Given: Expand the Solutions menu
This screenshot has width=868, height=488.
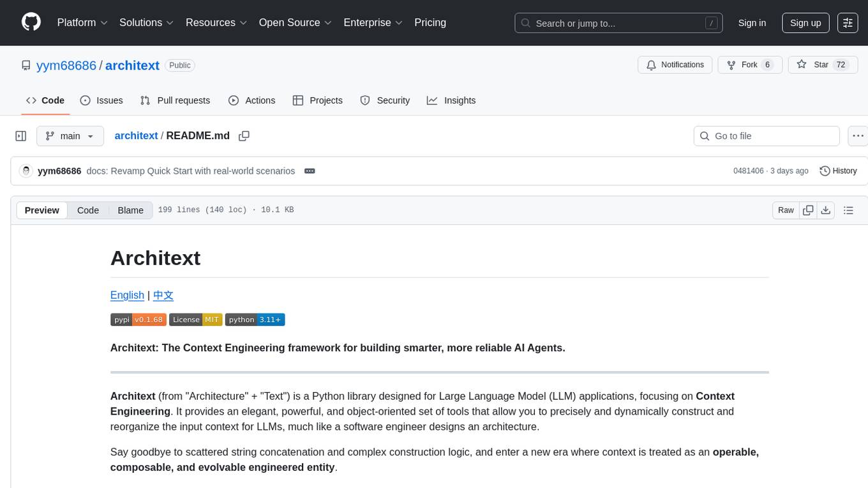Looking at the screenshot, I should [x=147, y=22].
